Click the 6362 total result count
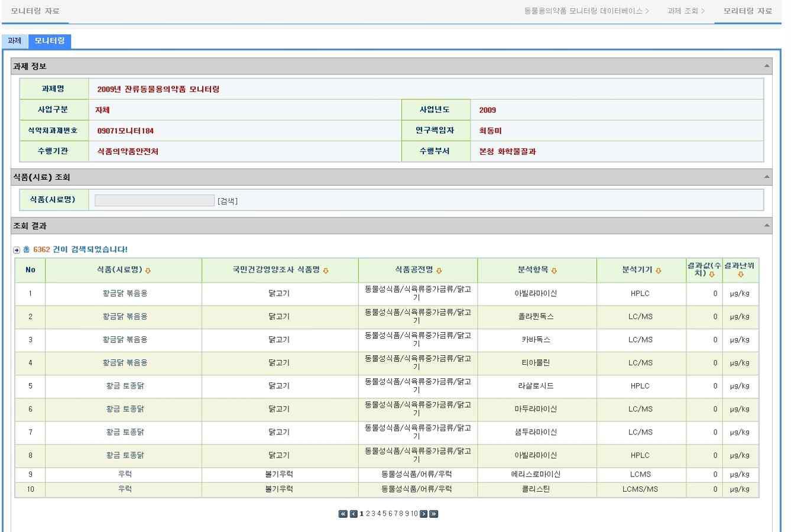 [x=41, y=249]
